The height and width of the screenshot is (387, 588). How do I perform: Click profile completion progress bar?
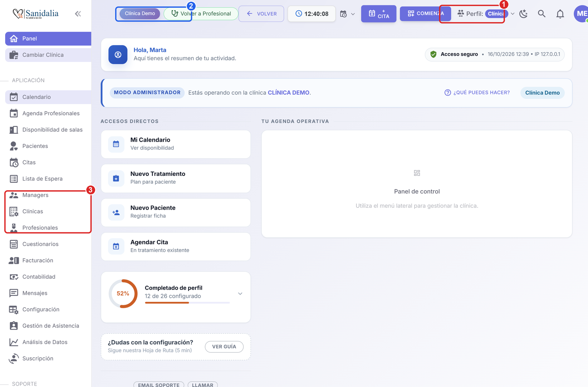187,303
